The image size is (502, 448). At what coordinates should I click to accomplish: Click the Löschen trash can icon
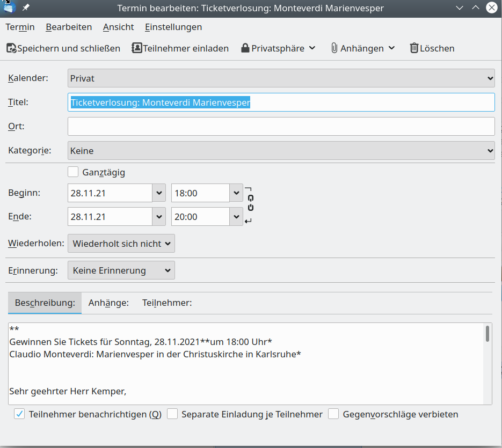[x=414, y=48]
